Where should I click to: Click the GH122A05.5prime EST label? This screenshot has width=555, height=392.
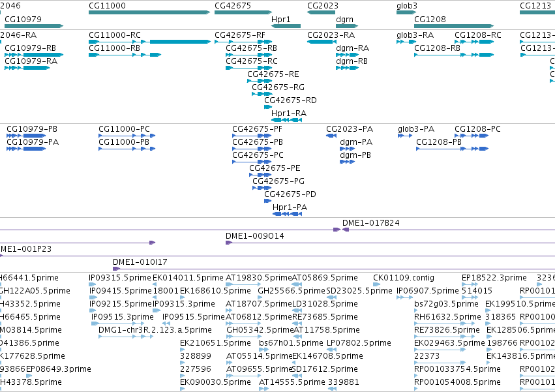35,291
